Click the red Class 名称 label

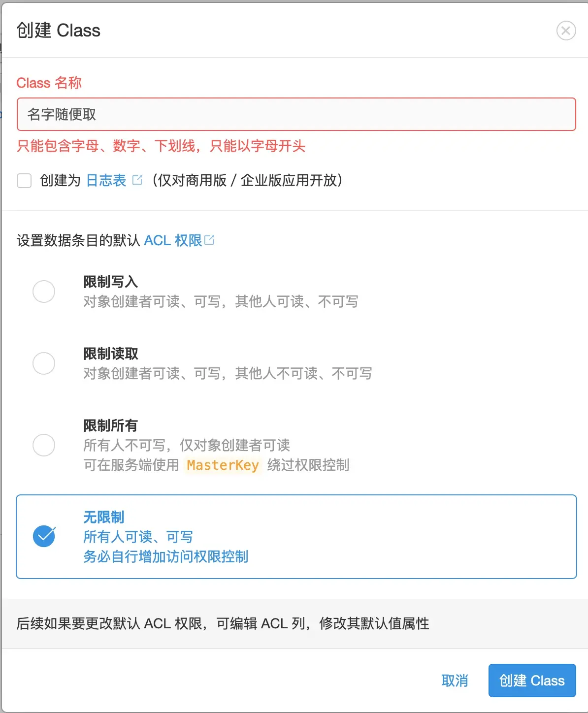(49, 83)
